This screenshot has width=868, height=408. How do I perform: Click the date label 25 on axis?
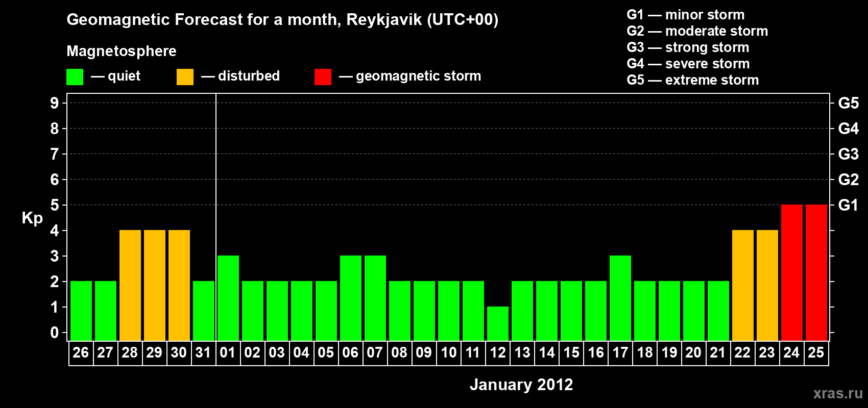[x=816, y=352]
